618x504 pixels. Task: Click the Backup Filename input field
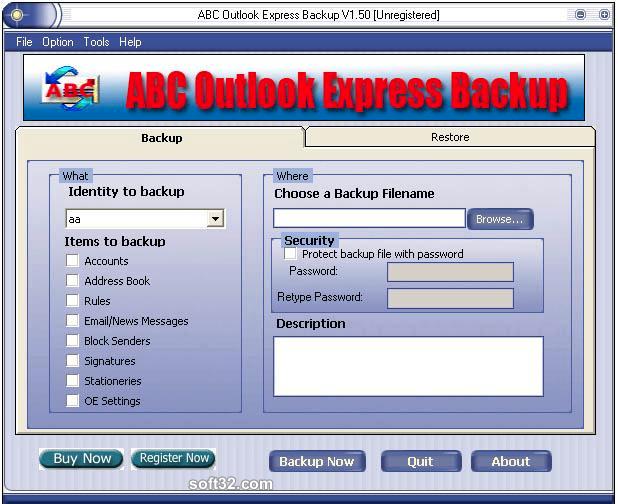(369, 218)
